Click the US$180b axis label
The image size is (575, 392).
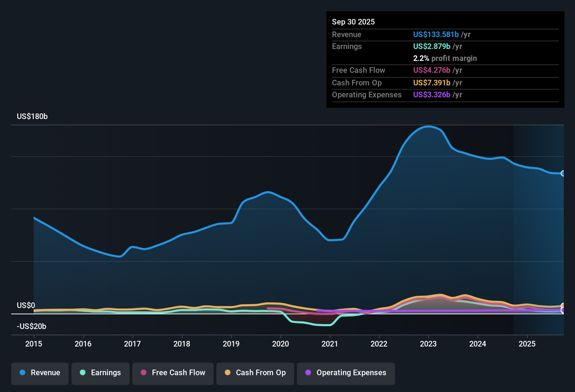(x=32, y=116)
